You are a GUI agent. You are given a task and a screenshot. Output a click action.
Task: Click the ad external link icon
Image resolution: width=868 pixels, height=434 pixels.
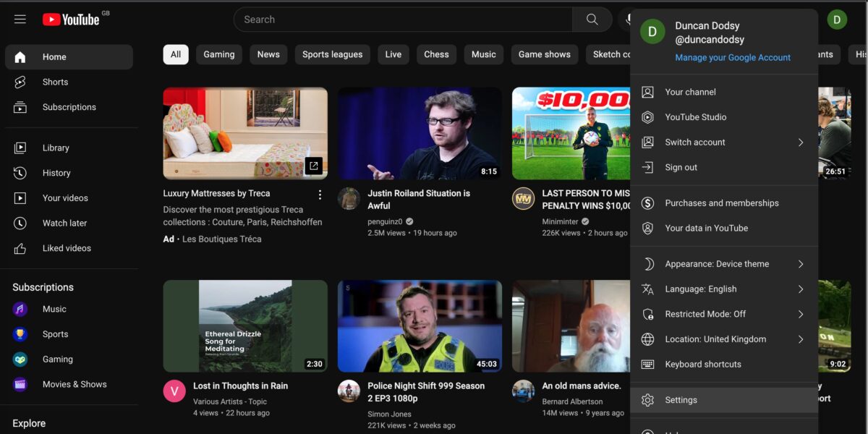point(313,166)
